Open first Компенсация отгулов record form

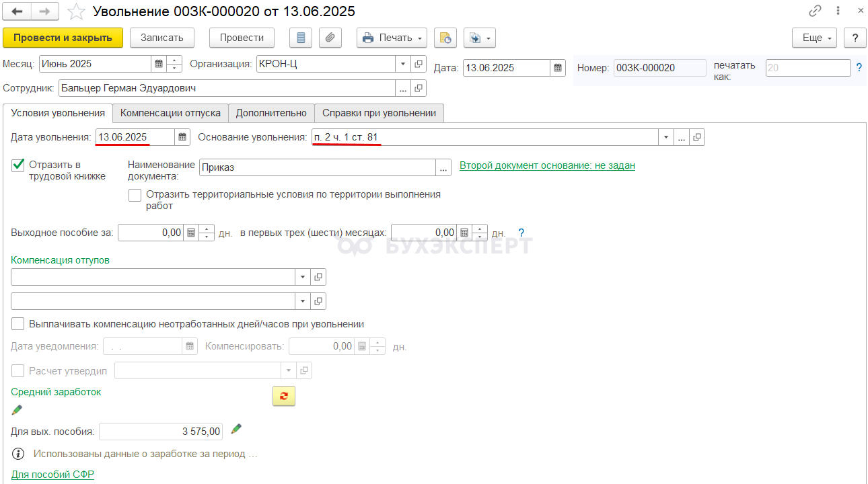318,277
